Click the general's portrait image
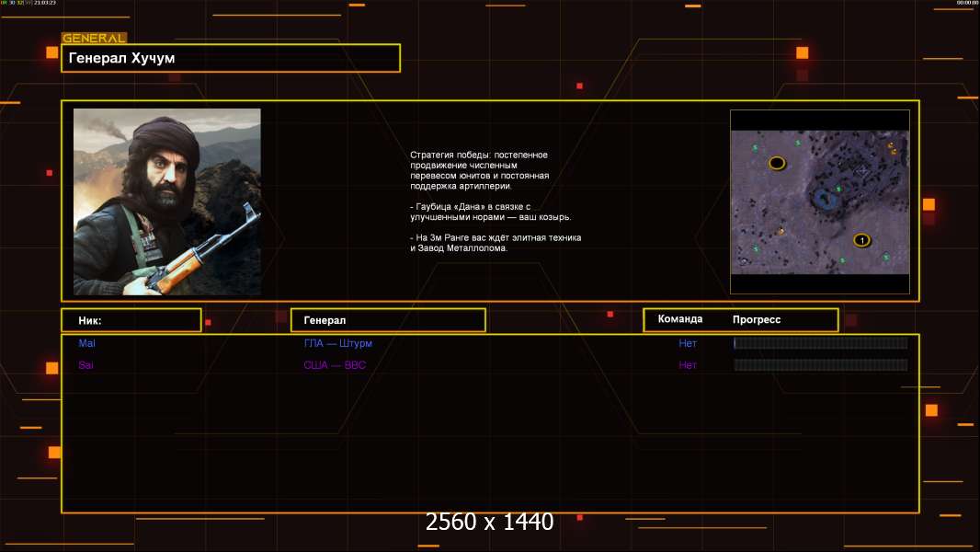Image resolution: width=980 pixels, height=552 pixels. (x=166, y=201)
